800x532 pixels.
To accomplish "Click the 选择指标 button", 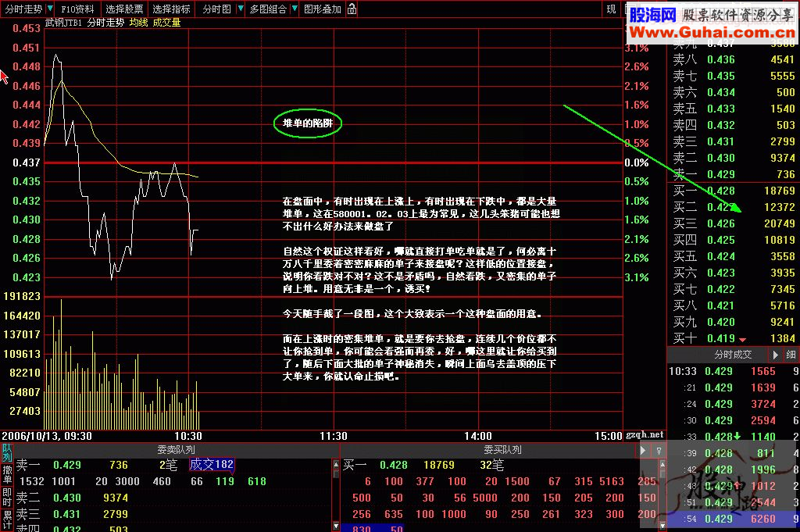I will (171, 9).
